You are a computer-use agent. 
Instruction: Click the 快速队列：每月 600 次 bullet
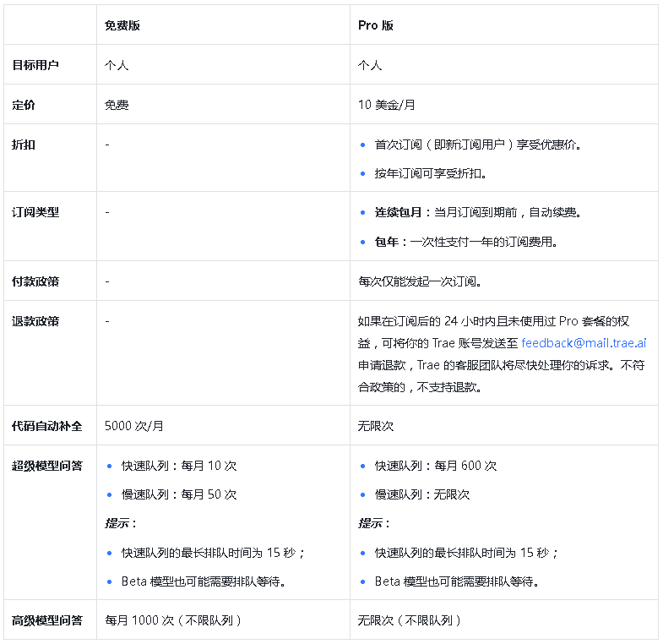(x=436, y=466)
